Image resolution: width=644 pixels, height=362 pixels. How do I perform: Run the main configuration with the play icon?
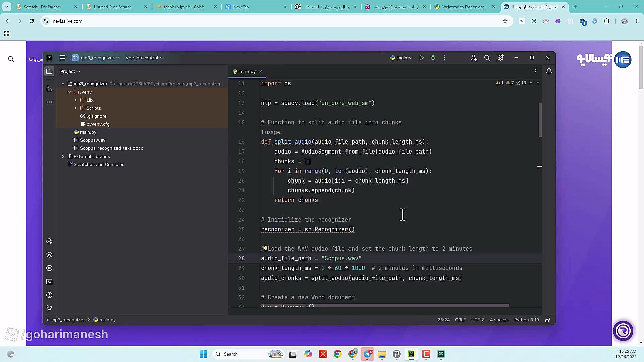[422, 58]
